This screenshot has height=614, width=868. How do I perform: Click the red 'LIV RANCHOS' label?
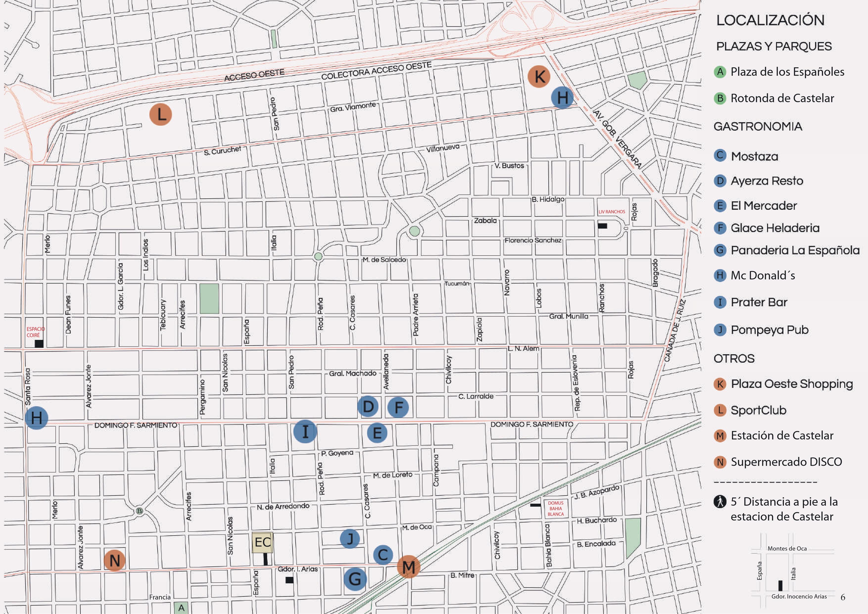click(x=612, y=212)
